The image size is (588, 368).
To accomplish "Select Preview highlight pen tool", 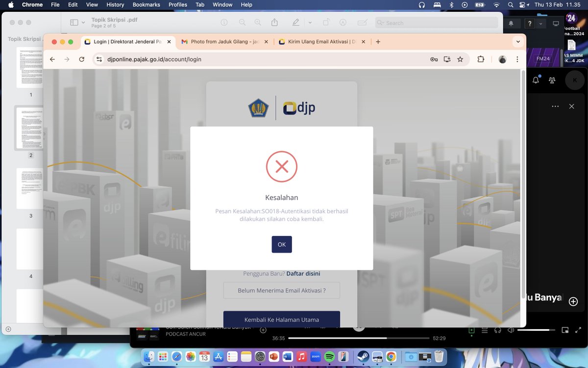I will pyautogui.click(x=296, y=23).
